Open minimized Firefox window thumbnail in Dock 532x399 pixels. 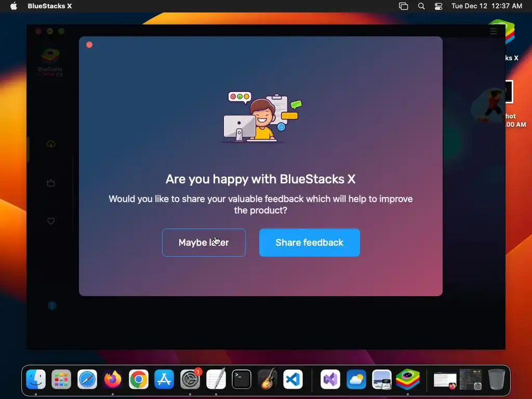tap(445, 380)
